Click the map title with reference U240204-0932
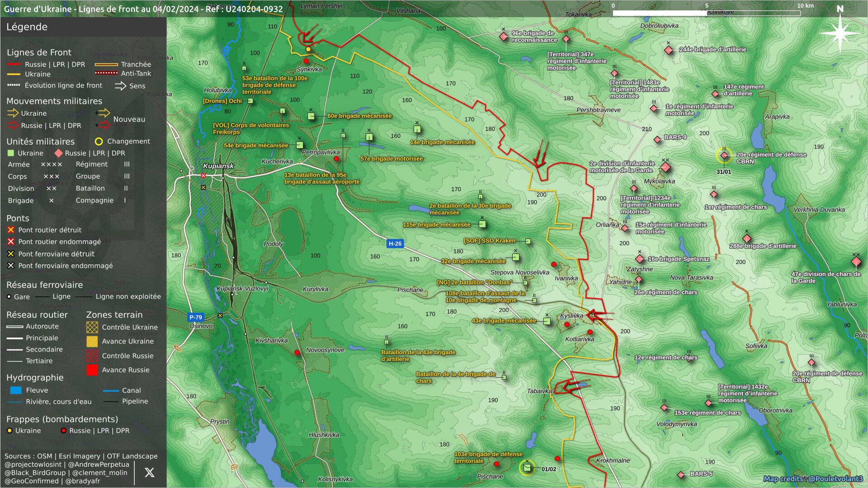 [143, 9]
